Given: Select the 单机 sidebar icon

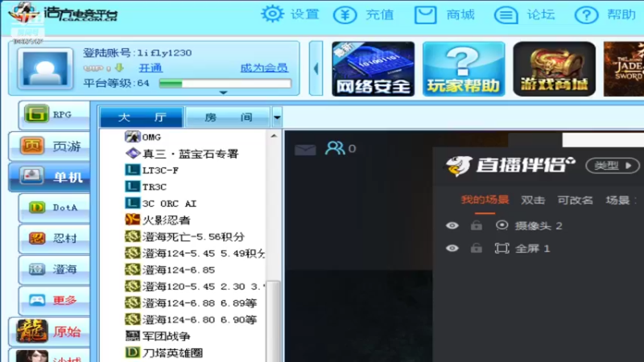Looking at the screenshot, I should point(31,176).
